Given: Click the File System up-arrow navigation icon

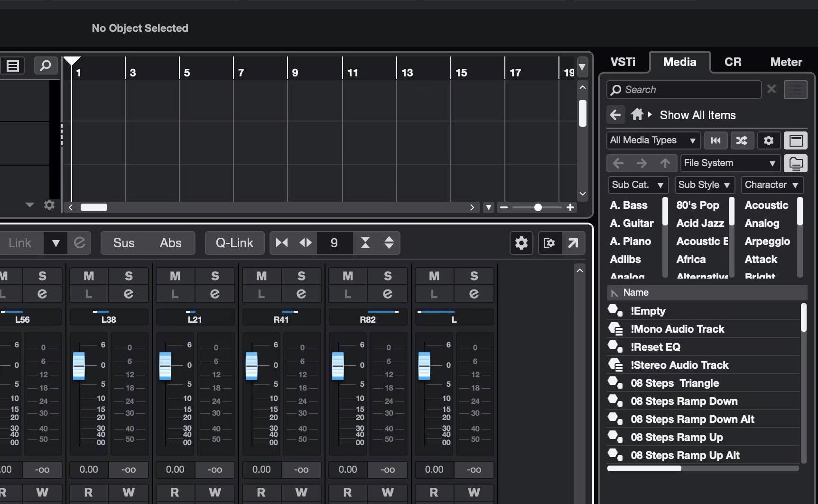Looking at the screenshot, I should (665, 163).
